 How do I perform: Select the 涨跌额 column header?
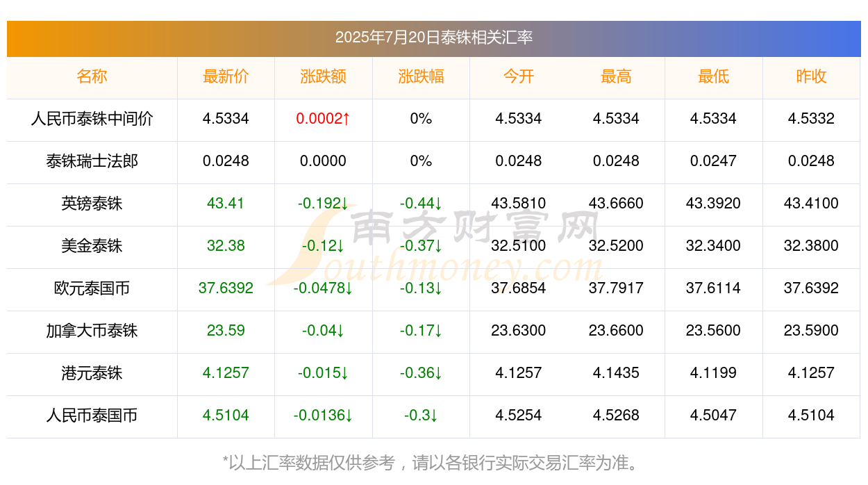pos(323,76)
